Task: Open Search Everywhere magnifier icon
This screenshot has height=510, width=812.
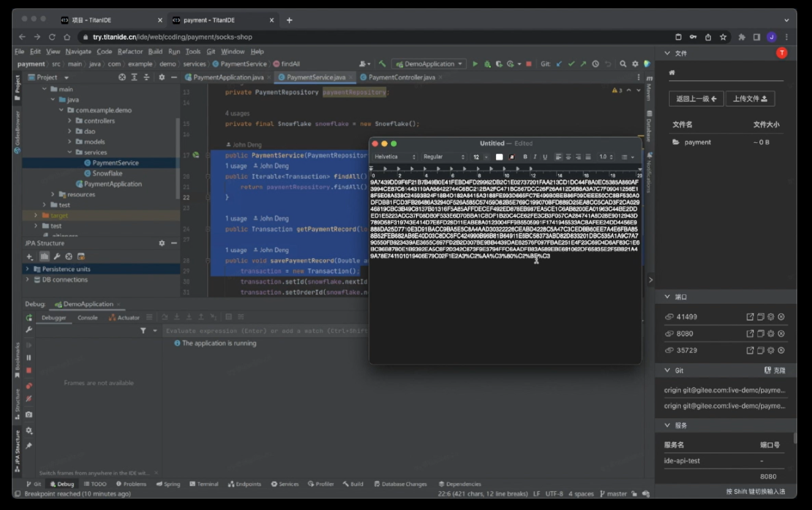Action: tap(623, 64)
